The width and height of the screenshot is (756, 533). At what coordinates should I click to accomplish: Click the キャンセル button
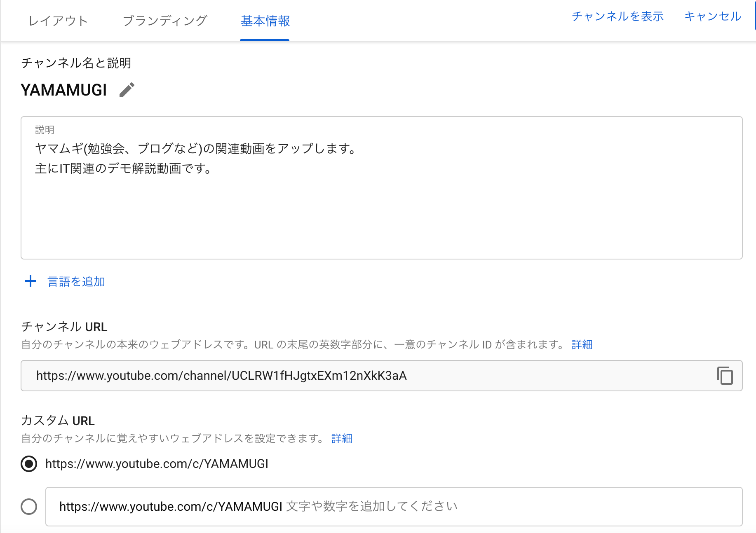(x=713, y=16)
